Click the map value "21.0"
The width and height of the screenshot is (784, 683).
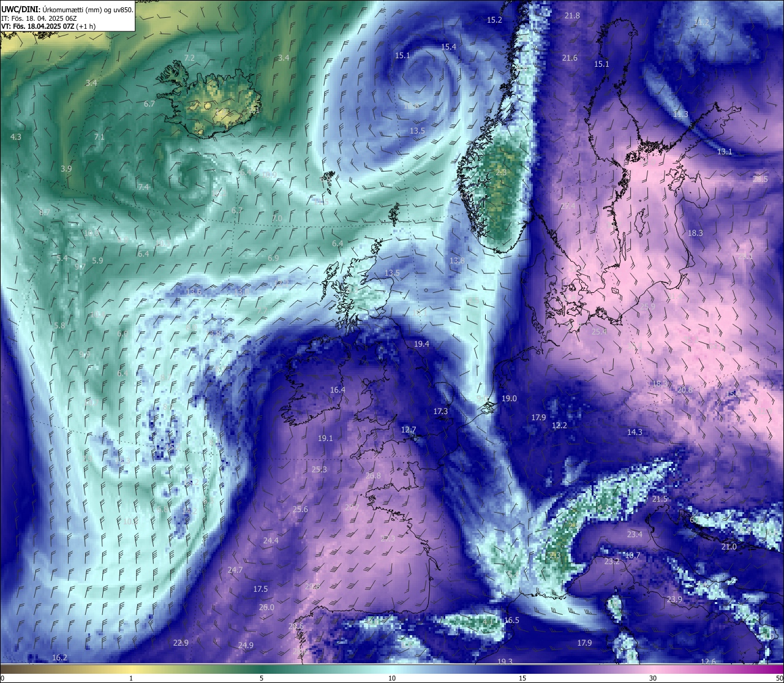coord(729,547)
